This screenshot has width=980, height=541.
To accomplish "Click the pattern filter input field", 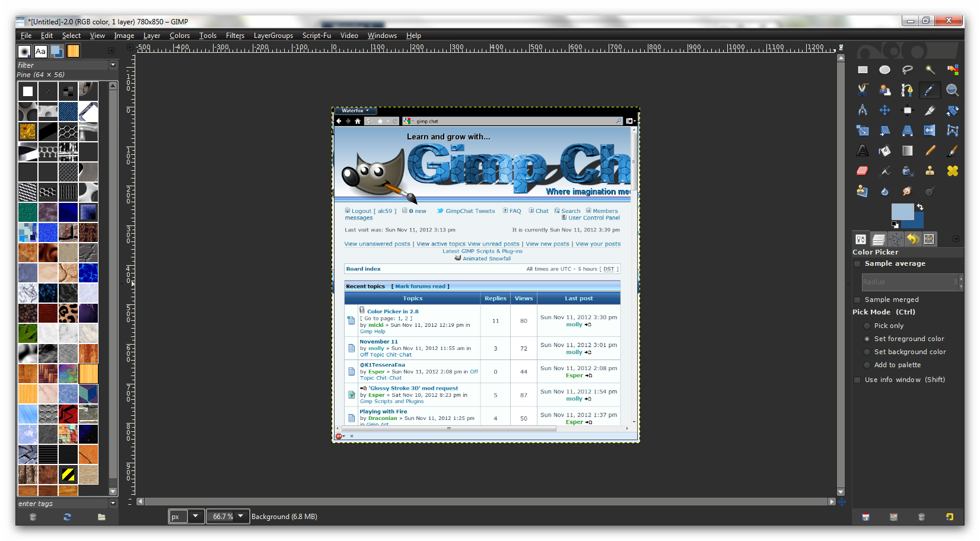I will point(62,65).
